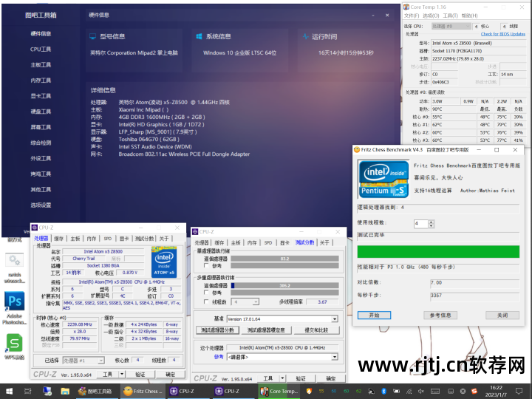Viewport: 532px width, 399px height.
Task: Click 验证 button in CPU-Z processor window
Action: pyautogui.click(x=140, y=374)
